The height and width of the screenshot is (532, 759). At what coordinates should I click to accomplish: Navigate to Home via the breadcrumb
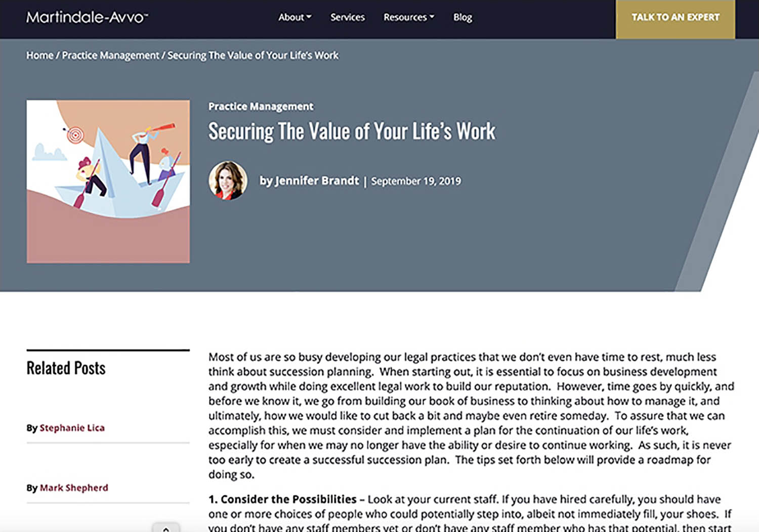click(x=40, y=55)
